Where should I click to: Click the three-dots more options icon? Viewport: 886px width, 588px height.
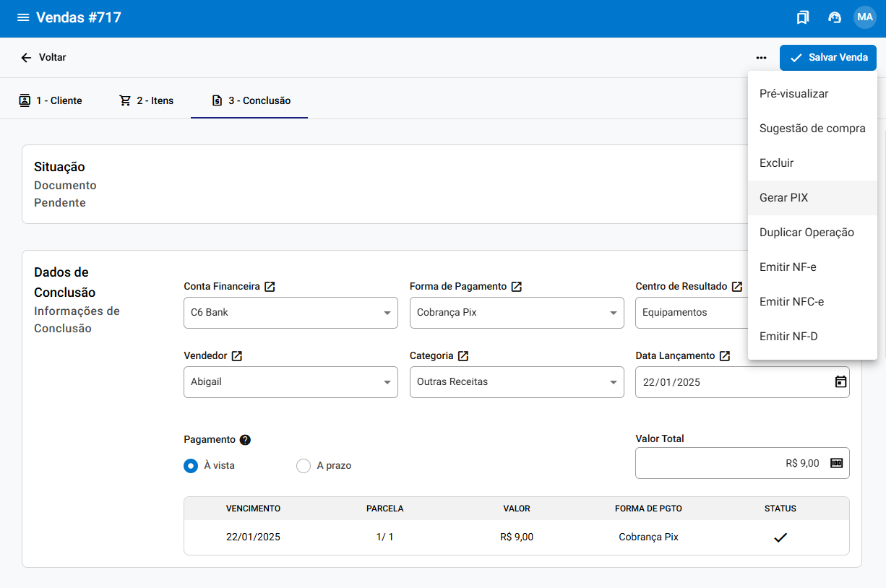pos(761,58)
